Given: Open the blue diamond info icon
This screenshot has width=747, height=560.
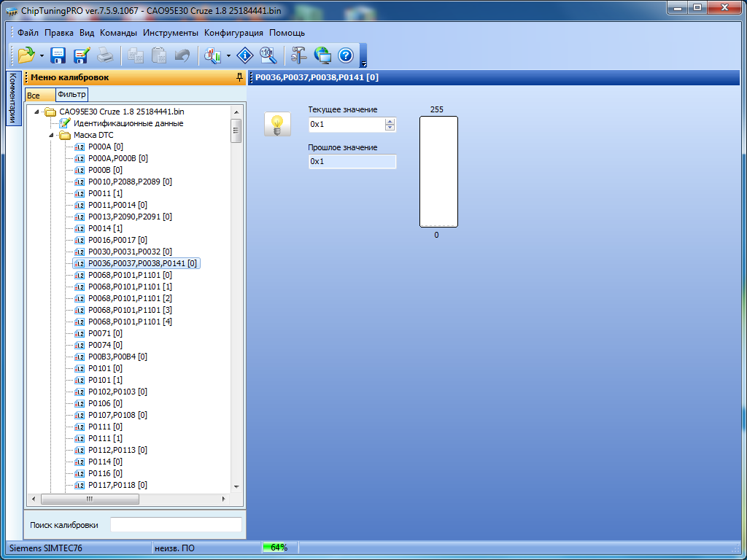Looking at the screenshot, I should click(246, 55).
